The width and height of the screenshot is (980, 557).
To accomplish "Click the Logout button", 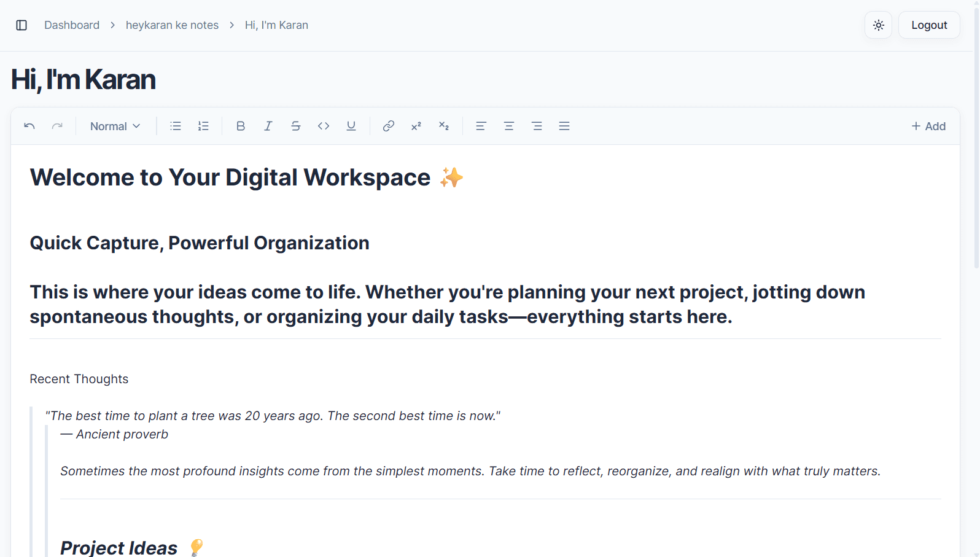I will click(x=929, y=25).
